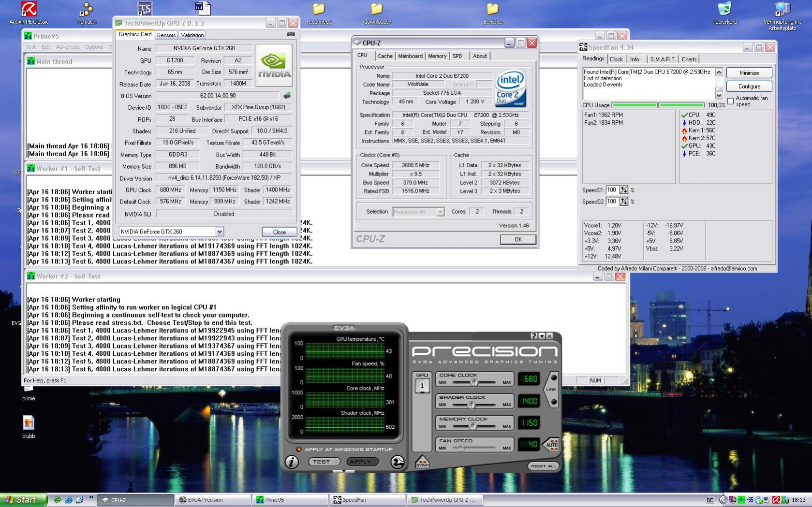Open the blubb desktop file
Image resolution: width=812 pixels, height=507 pixels.
pyautogui.click(x=29, y=427)
